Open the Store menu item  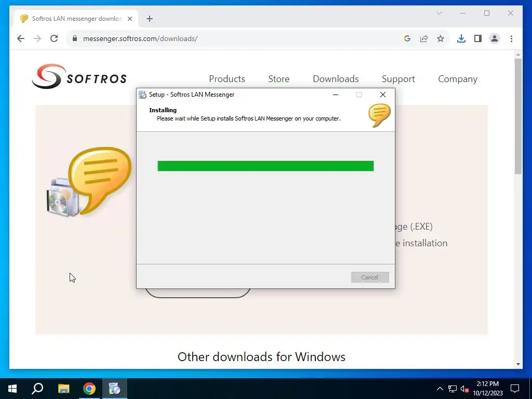pos(278,79)
